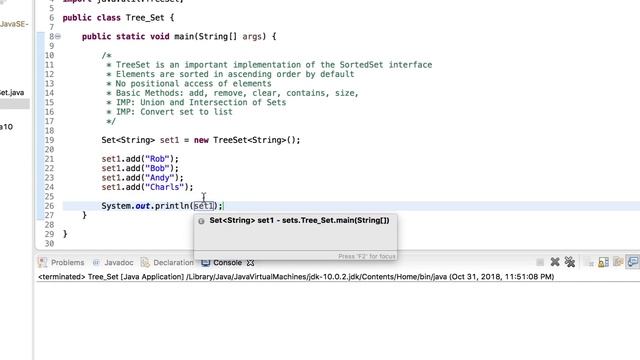Viewport: 640px width, 360px height.
Task: Click Word Wrap icon in Console toolbar
Action: tap(618, 262)
